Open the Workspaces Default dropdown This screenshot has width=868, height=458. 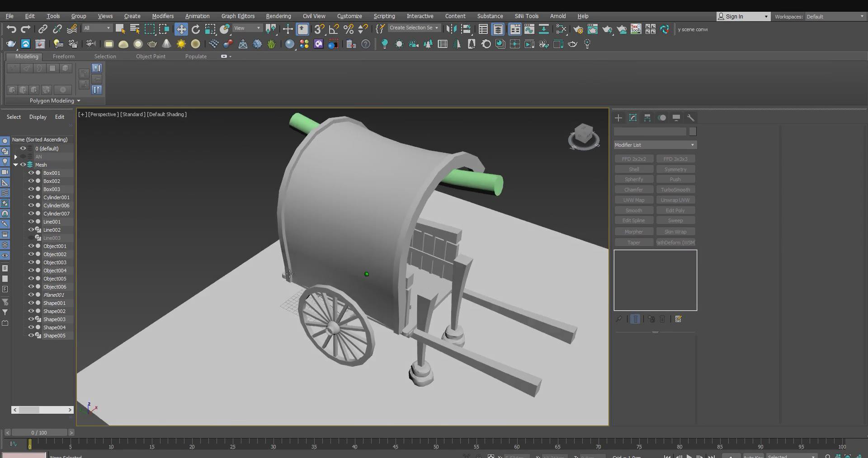(x=835, y=17)
